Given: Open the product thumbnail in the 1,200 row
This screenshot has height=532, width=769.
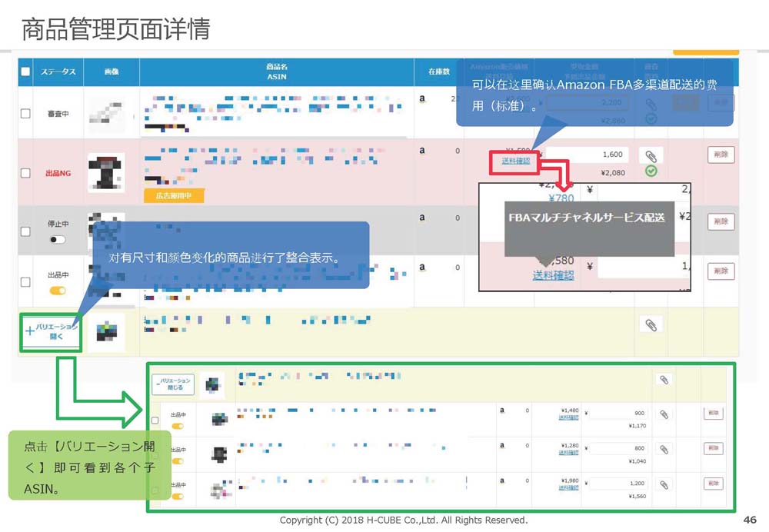Looking at the screenshot, I should [x=220, y=489].
